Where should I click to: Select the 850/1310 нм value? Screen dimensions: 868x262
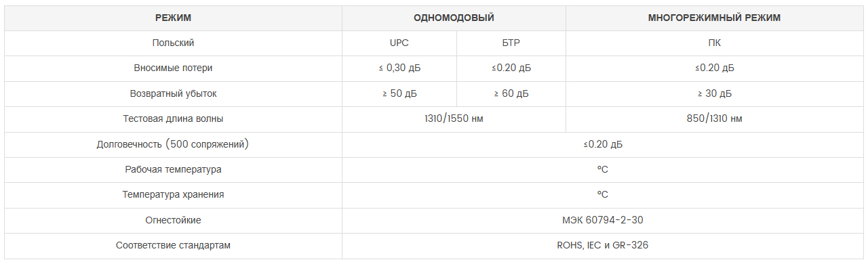pos(714,118)
